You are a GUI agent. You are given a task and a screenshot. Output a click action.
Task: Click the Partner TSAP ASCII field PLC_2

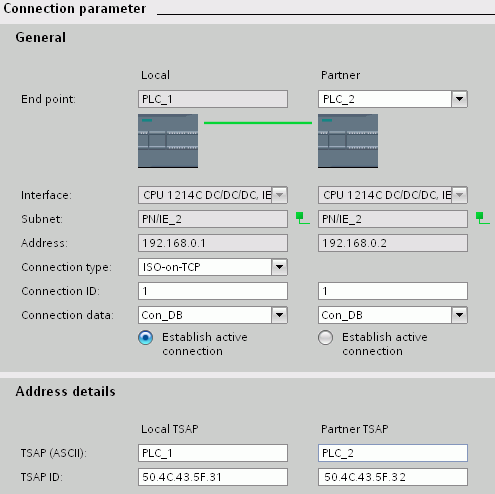point(393,453)
